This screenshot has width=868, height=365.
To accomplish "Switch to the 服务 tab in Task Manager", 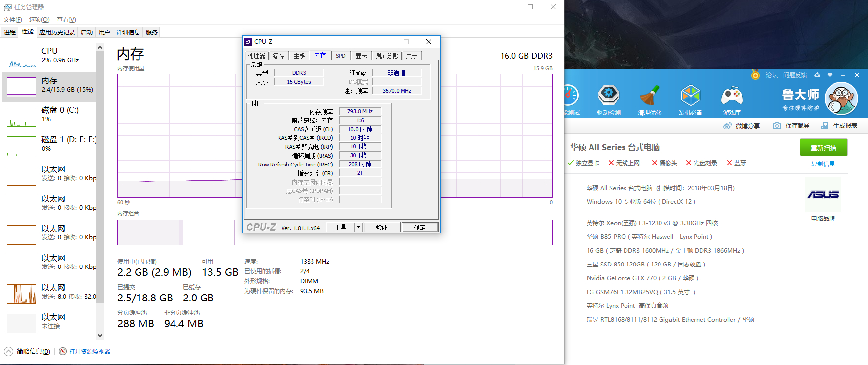I will (x=152, y=32).
